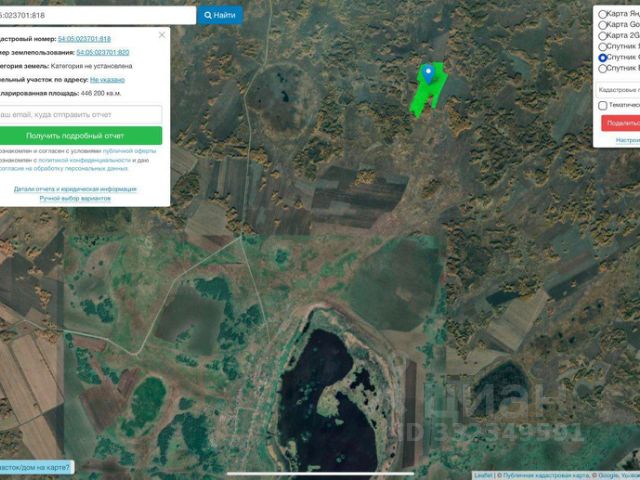Click the blue location pin on the parcel
640x480 pixels.
coord(428,74)
